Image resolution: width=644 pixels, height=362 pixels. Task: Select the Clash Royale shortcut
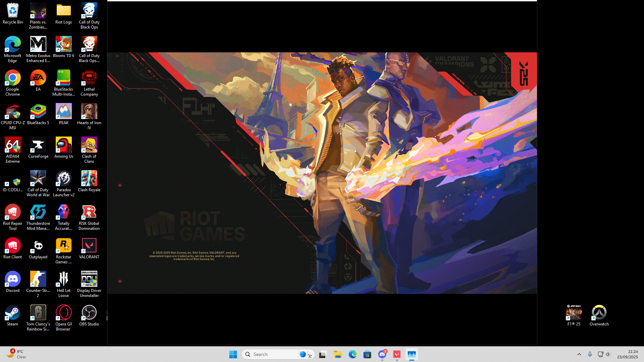[x=89, y=182]
